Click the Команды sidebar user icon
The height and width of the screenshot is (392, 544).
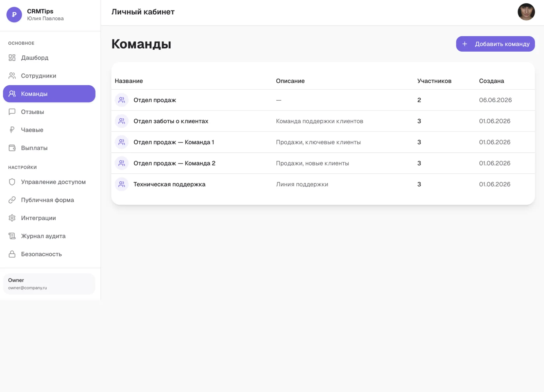12,94
